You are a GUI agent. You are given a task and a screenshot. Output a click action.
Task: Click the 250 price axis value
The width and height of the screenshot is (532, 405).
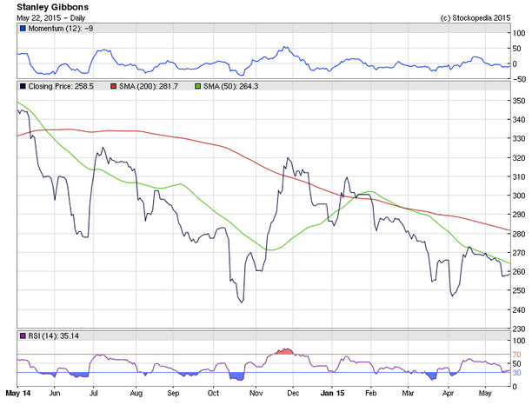[519, 291]
